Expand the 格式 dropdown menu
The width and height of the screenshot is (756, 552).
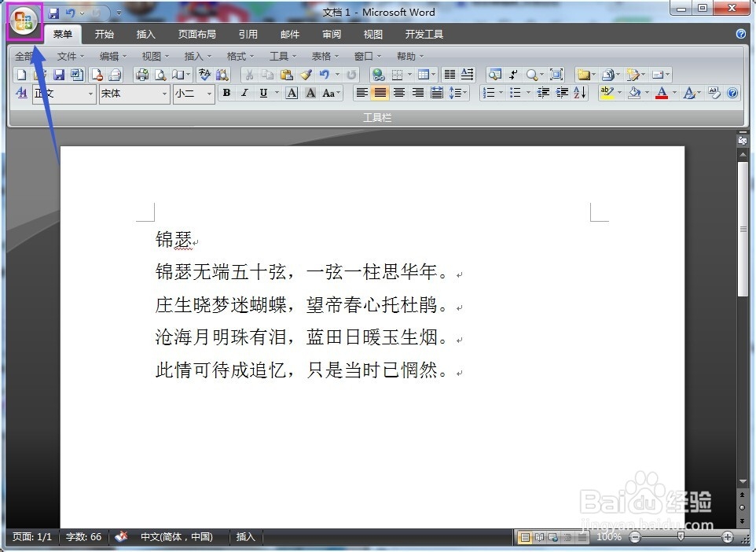240,57
